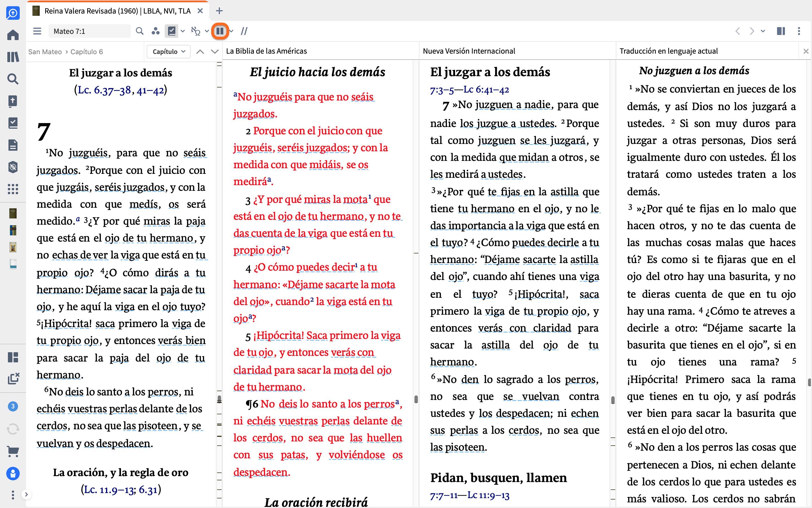Image resolution: width=812 pixels, height=508 pixels.
Task: Open the Bible icon in the sidebar
Action: (x=13, y=101)
